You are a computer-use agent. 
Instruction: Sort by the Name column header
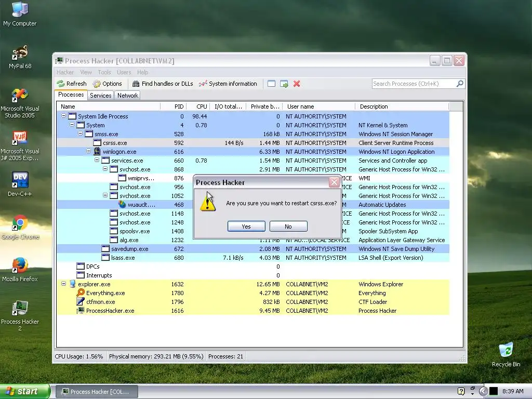point(109,107)
